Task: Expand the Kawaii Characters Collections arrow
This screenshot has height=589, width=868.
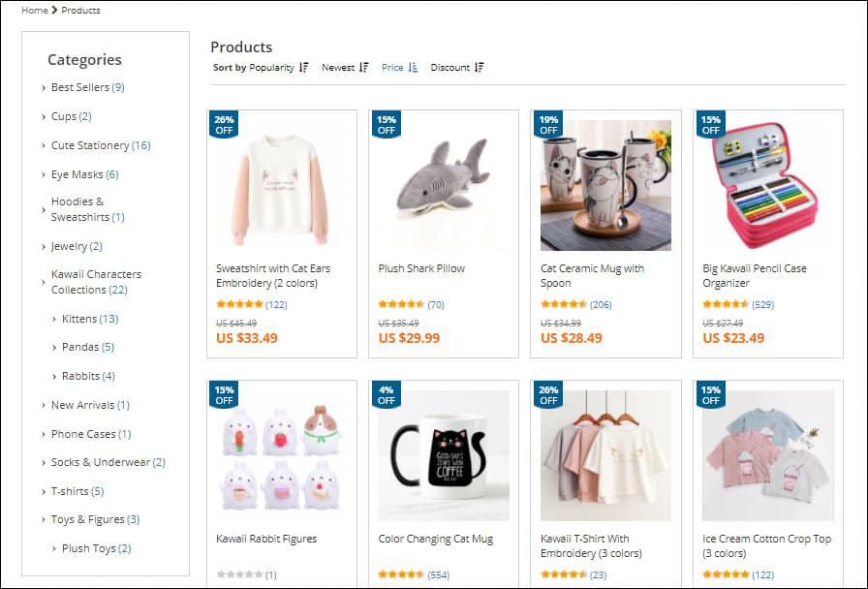Action: point(45,282)
